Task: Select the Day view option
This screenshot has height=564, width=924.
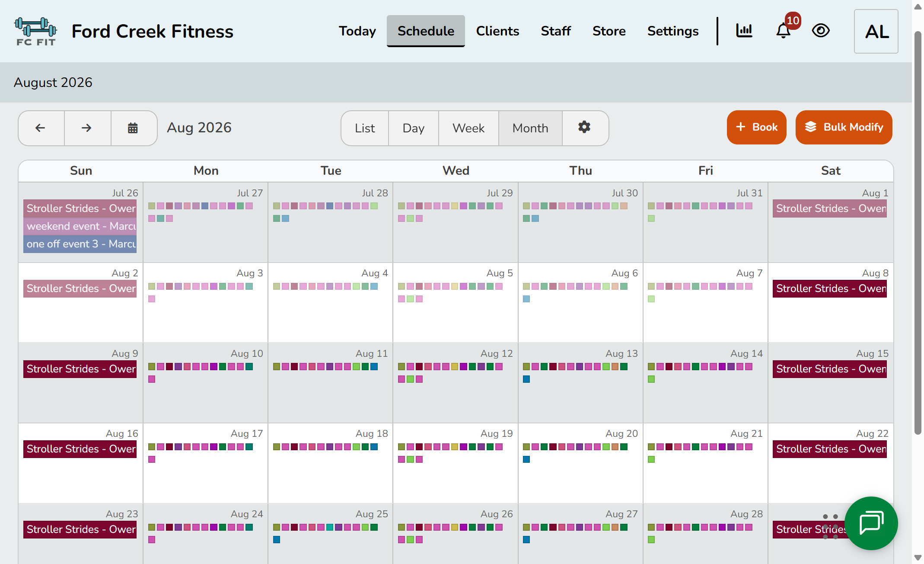Action: tap(414, 128)
